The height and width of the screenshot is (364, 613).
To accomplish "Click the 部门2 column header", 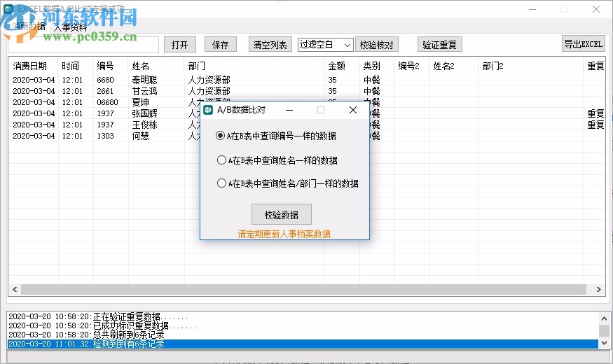I will pyautogui.click(x=531, y=66).
